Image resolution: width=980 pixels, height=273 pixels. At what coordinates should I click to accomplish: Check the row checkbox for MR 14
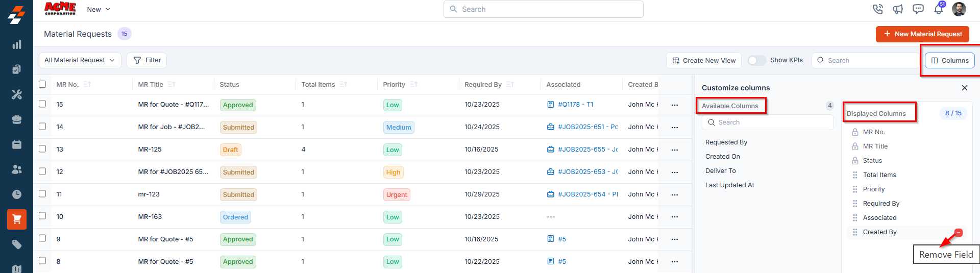(42, 126)
